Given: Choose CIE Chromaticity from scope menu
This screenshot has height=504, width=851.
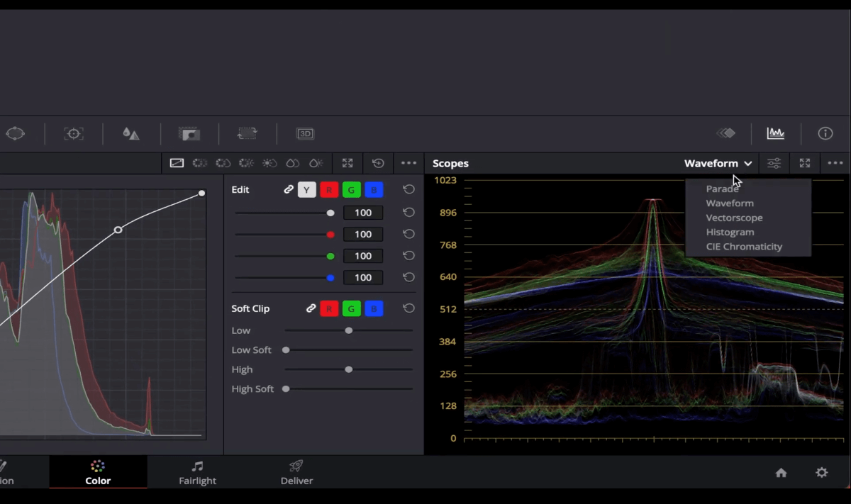Looking at the screenshot, I should 744,247.
